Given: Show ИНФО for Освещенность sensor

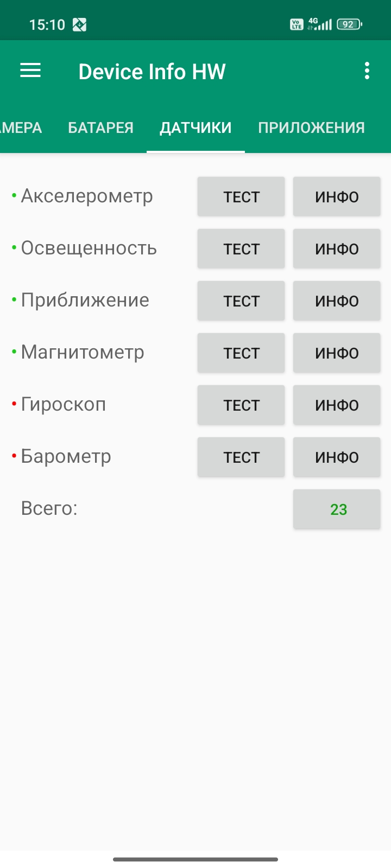Looking at the screenshot, I should tap(337, 249).
